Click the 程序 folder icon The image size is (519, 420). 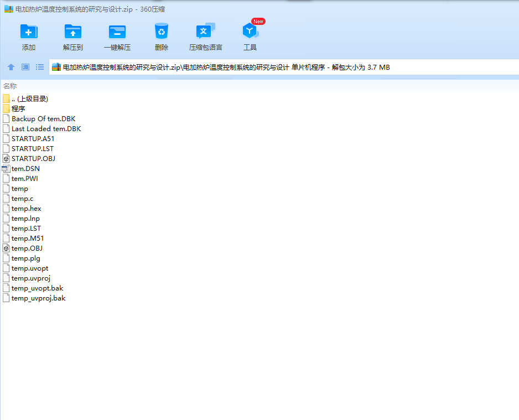point(6,109)
